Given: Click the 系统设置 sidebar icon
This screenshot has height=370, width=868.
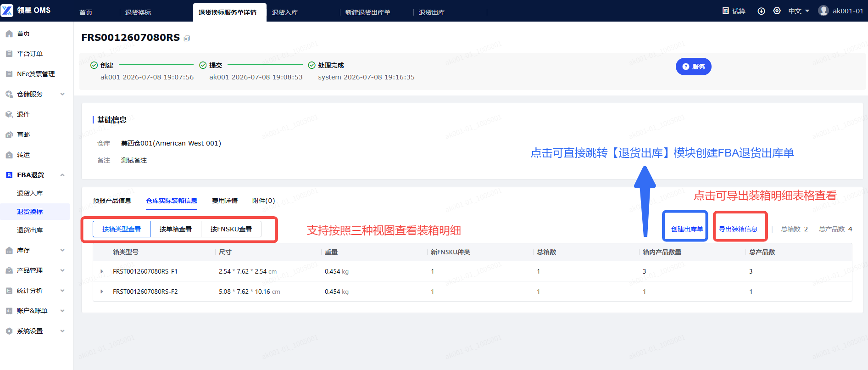Looking at the screenshot, I should click(x=9, y=331).
